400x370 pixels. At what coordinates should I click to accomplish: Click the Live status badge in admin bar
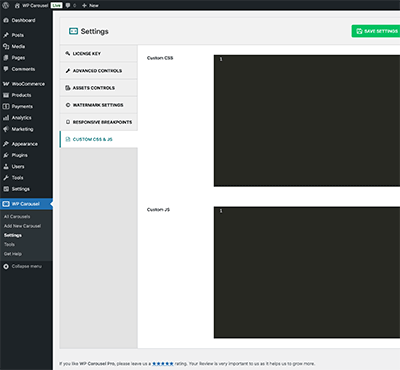(57, 5)
